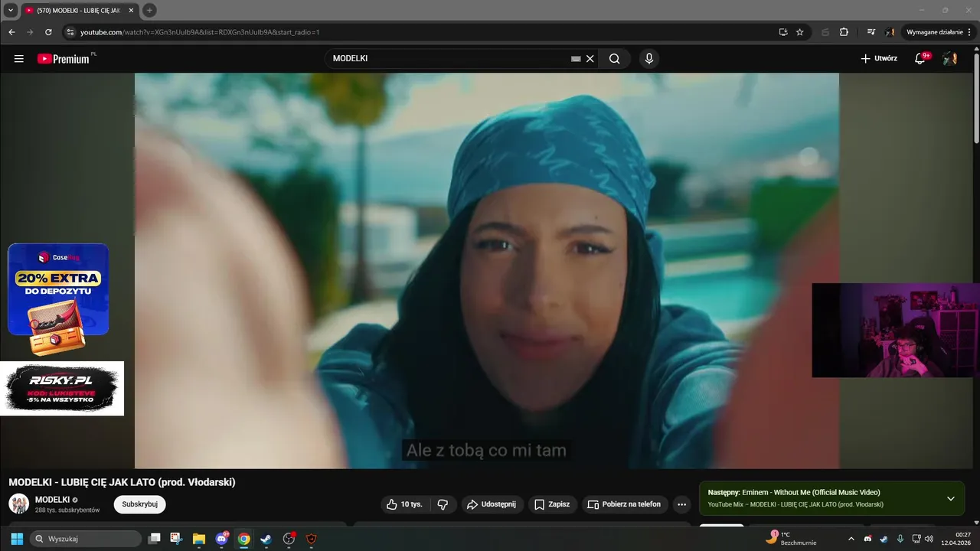Open Chrome extensions puzzle icon
Image resolution: width=980 pixels, height=551 pixels.
844,32
